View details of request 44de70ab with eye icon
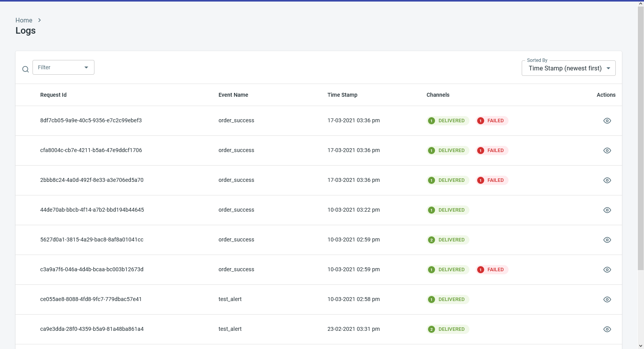This screenshot has height=349, width=644. point(607,210)
